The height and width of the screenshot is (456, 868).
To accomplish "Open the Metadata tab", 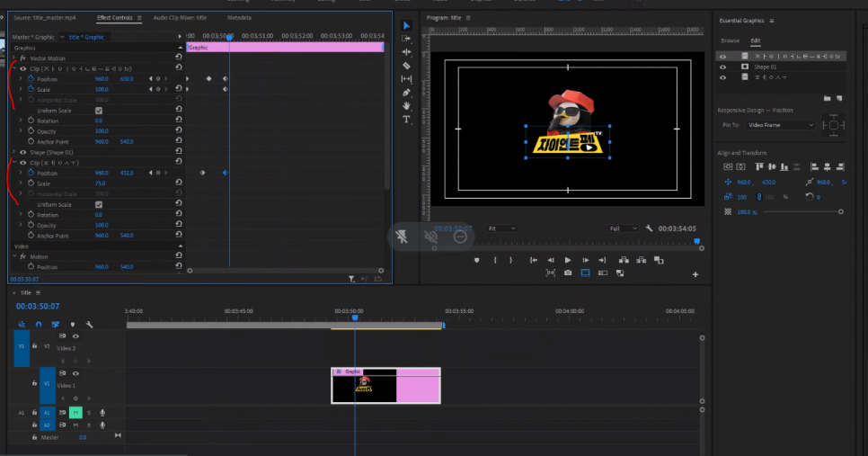I will point(239,18).
